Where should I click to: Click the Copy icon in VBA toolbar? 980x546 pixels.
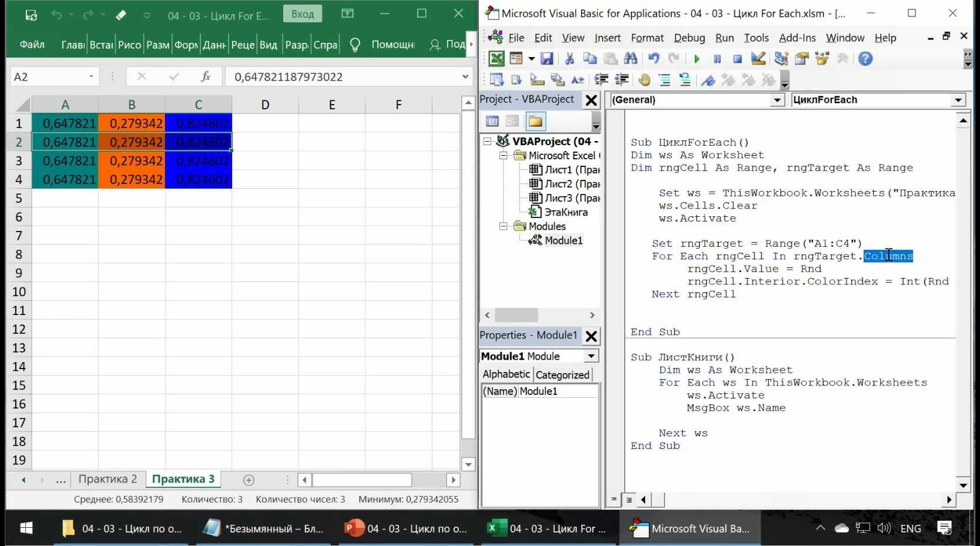[590, 59]
